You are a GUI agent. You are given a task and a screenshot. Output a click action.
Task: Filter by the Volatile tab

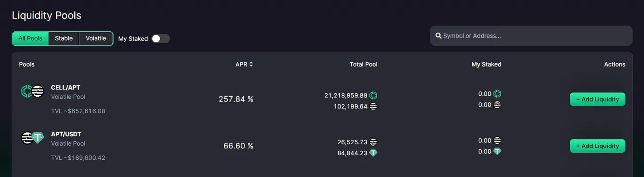click(96, 38)
